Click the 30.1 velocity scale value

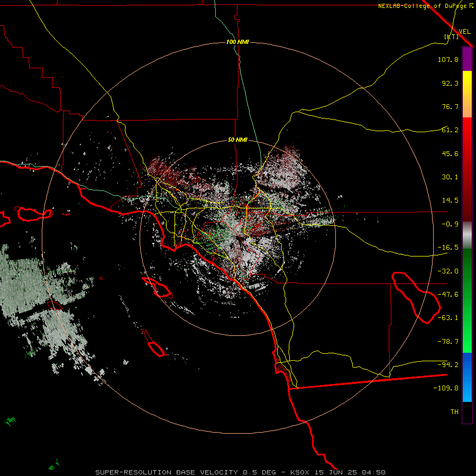pyautogui.click(x=450, y=177)
